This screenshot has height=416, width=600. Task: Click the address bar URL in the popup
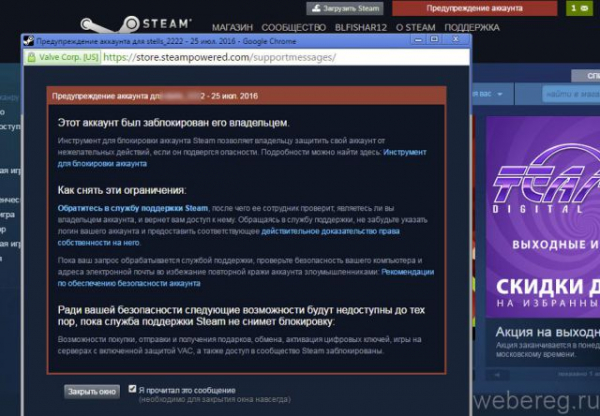(x=220, y=57)
